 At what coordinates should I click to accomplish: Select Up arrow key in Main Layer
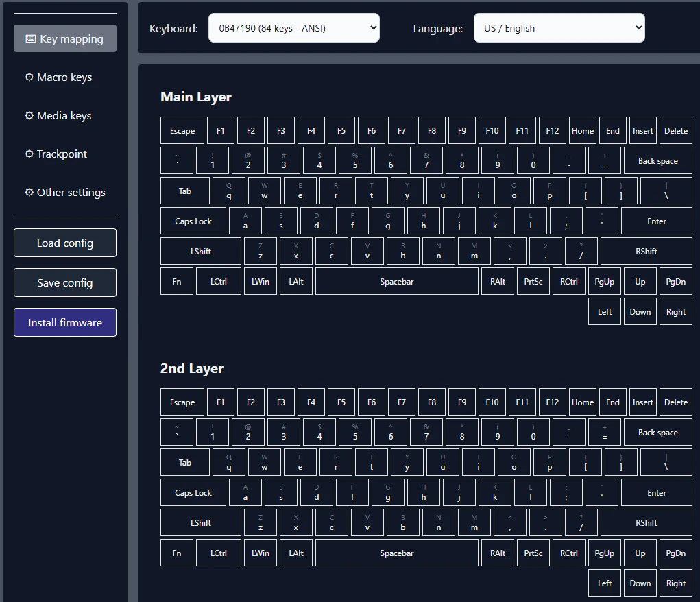coord(640,281)
